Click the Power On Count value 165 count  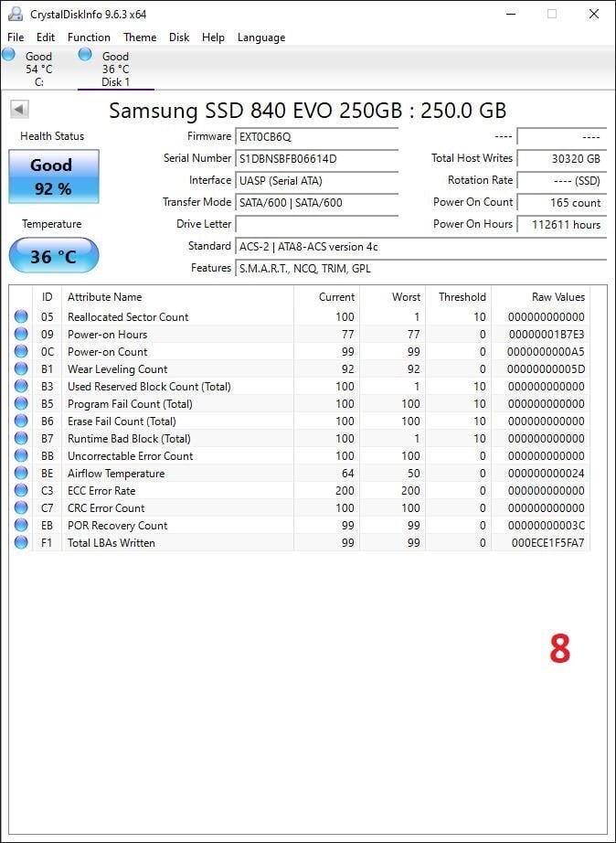click(x=562, y=203)
